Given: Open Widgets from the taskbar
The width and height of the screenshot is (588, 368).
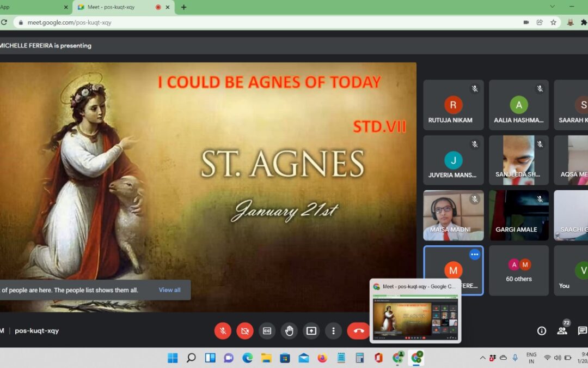Looking at the screenshot, I should coord(210,358).
